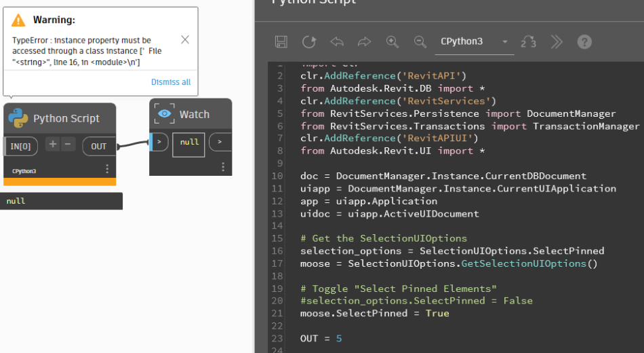
Task: Close the TypeError warning bubble
Action: [x=185, y=39]
